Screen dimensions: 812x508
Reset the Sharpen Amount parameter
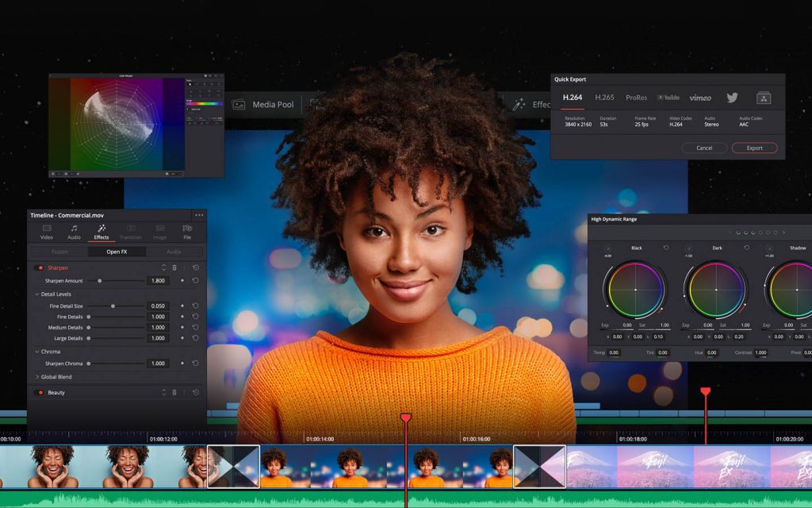click(196, 280)
